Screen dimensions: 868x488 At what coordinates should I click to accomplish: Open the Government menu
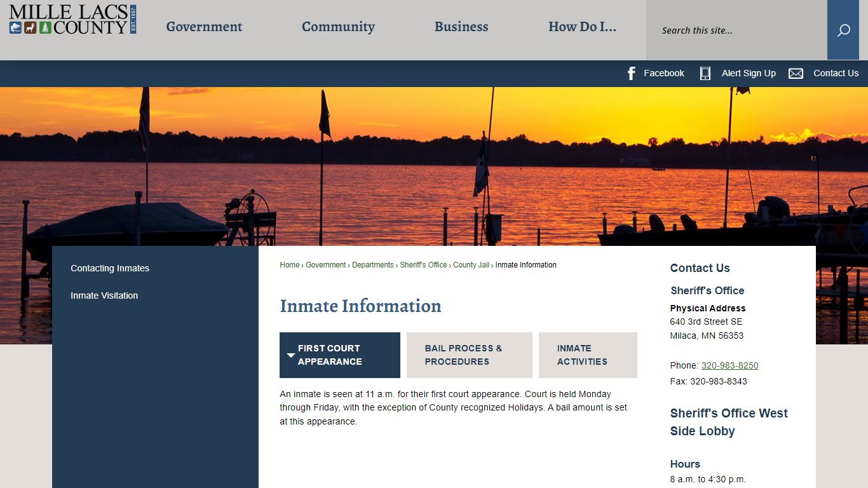click(204, 27)
